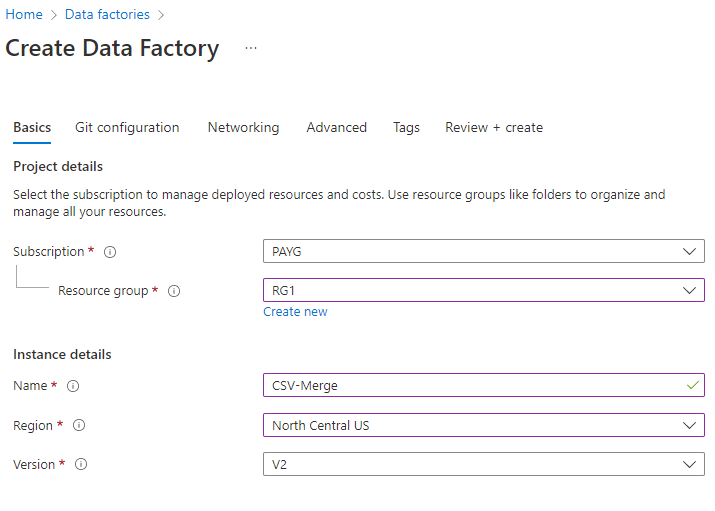Switch to the Networking tab
This screenshot has width=715, height=511.
[243, 128]
